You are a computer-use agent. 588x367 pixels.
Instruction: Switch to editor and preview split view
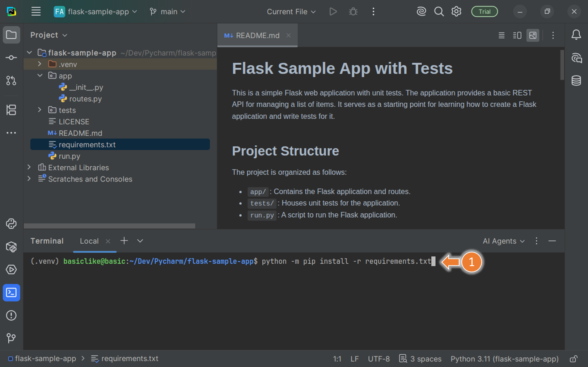[517, 35]
